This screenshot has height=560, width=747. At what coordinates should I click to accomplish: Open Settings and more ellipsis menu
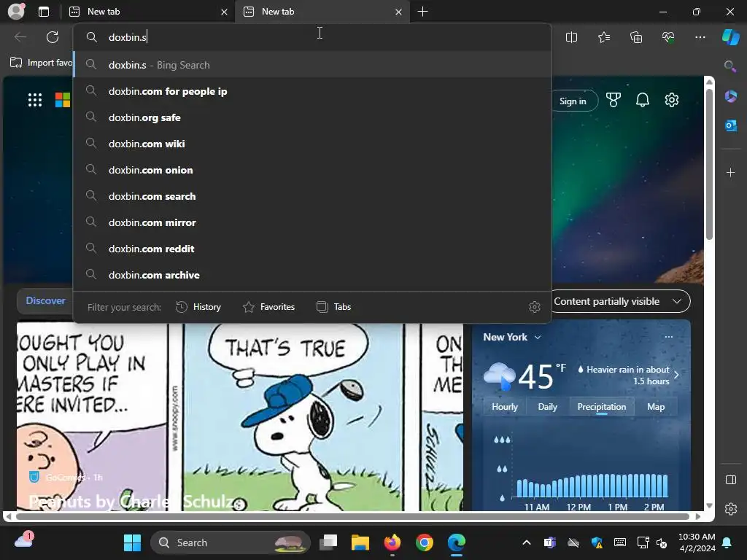700,37
